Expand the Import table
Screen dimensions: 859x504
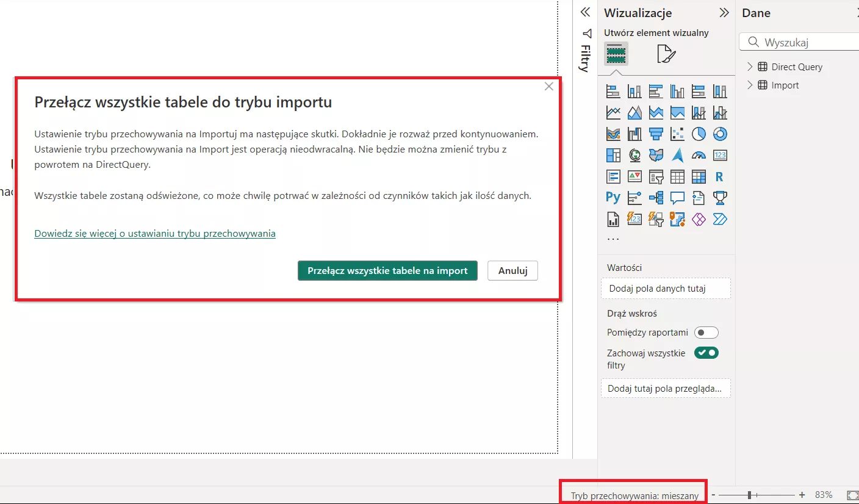click(750, 85)
